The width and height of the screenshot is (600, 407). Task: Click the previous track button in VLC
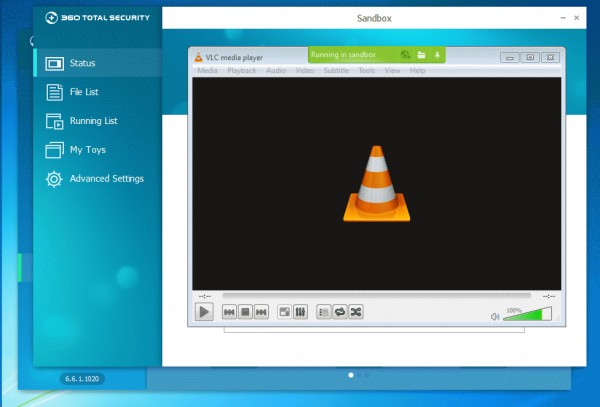point(229,312)
